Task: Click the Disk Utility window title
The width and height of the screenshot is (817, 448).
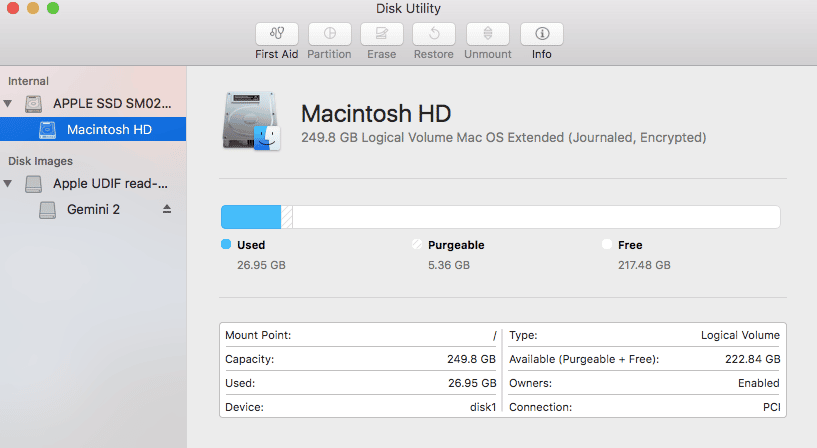Action: coord(408,8)
